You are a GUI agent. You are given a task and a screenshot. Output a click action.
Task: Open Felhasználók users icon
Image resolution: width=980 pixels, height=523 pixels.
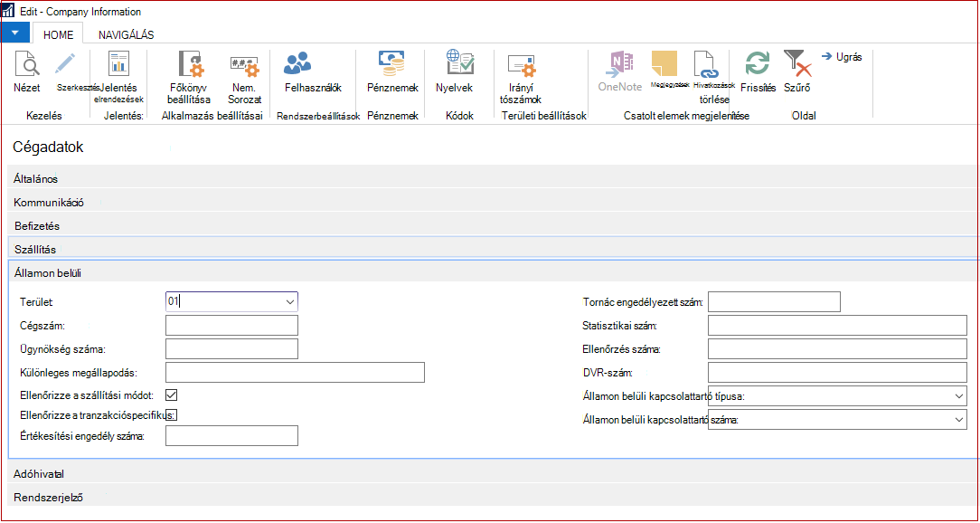click(x=297, y=64)
